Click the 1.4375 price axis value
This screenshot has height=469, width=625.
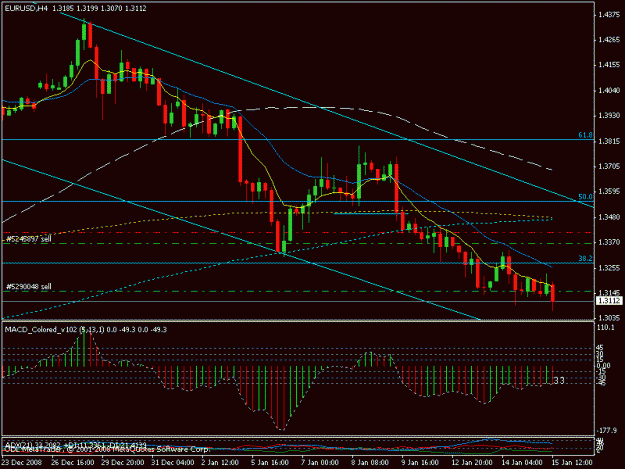[x=609, y=15]
